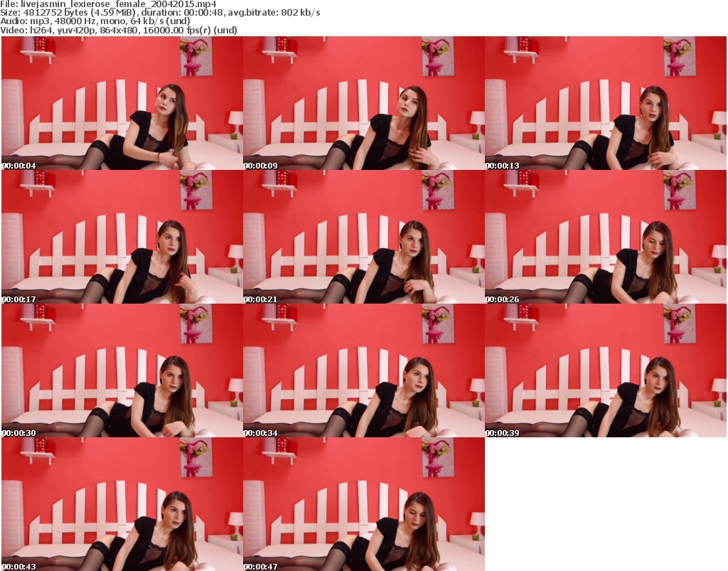Open the thumbnail stamped 00:00:17
The width and height of the screenshot is (728, 571).
coord(122,237)
